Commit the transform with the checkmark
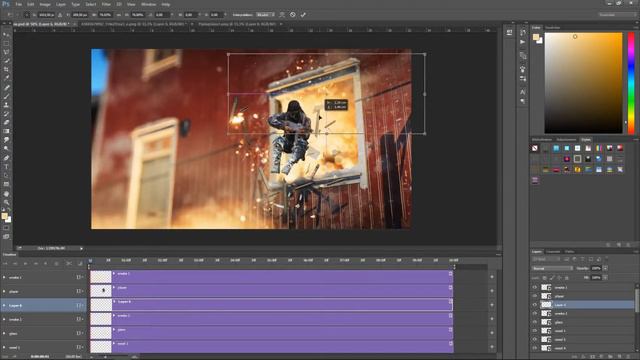 point(303,15)
